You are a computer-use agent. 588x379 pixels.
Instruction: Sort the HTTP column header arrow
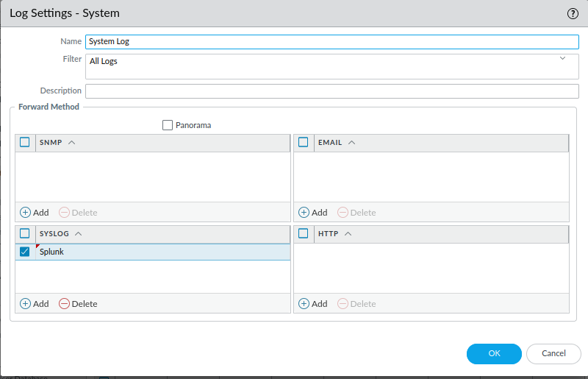(x=348, y=233)
